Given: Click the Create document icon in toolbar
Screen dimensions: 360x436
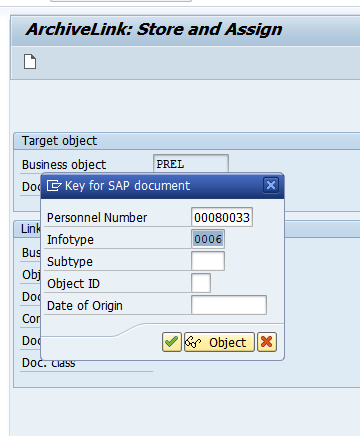Looking at the screenshot, I should [x=30, y=62].
